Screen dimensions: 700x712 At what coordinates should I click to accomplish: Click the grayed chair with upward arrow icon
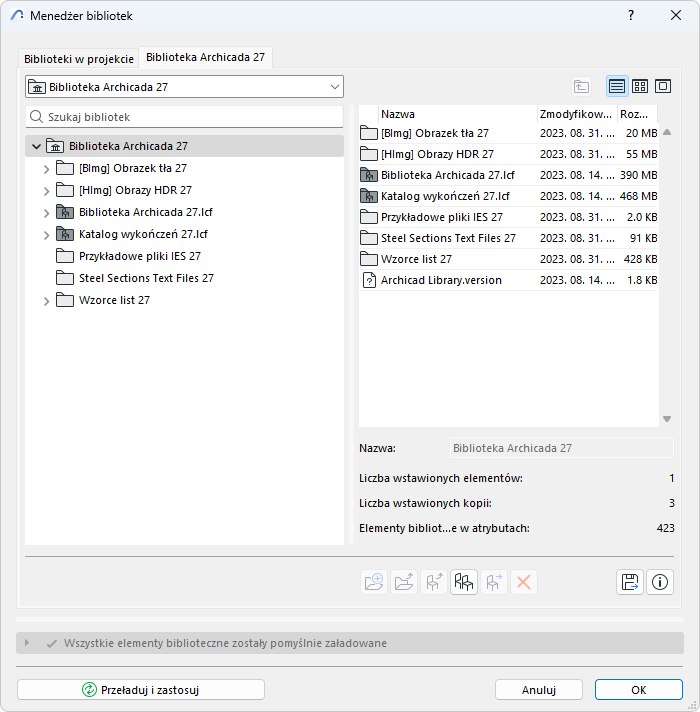(434, 582)
